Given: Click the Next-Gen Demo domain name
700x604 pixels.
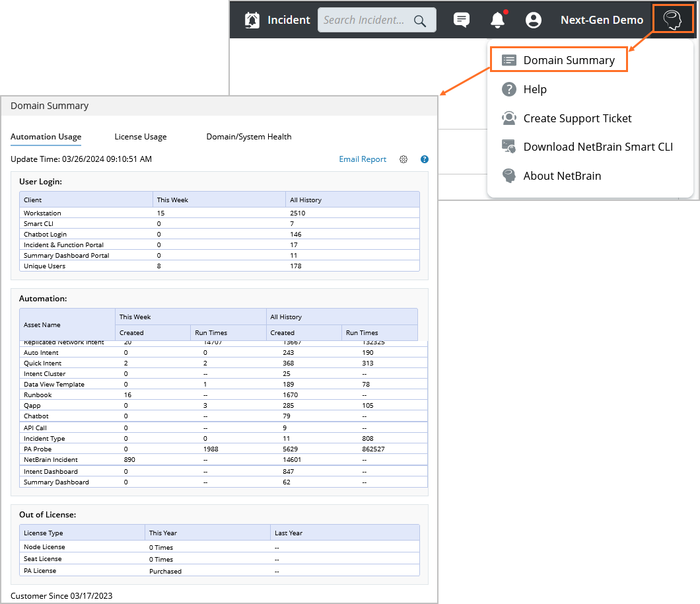Looking at the screenshot, I should coord(602,20).
